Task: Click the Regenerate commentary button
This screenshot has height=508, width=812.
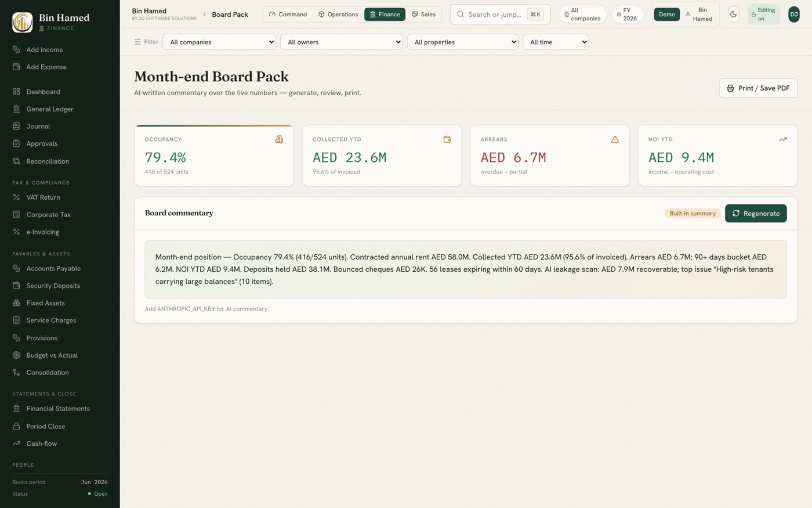Action: click(756, 213)
